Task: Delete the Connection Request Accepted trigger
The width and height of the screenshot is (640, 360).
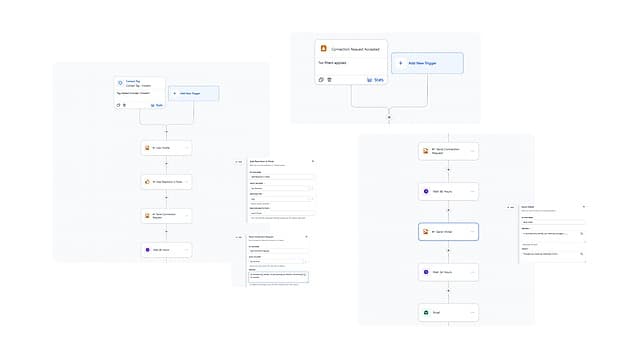Action: click(x=329, y=80)
